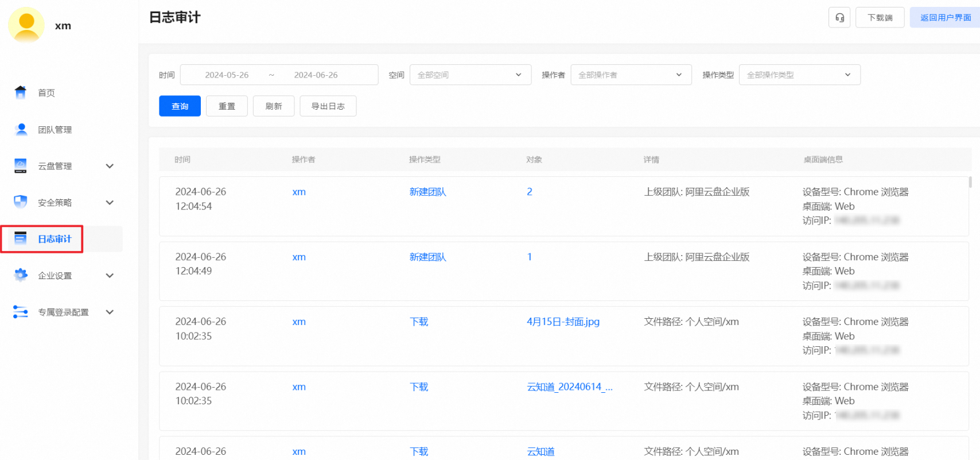Click timestamp 2024-06-26 12:04:54
The height and width of the screenshot is (460, 980).
[x=201, y=199]
